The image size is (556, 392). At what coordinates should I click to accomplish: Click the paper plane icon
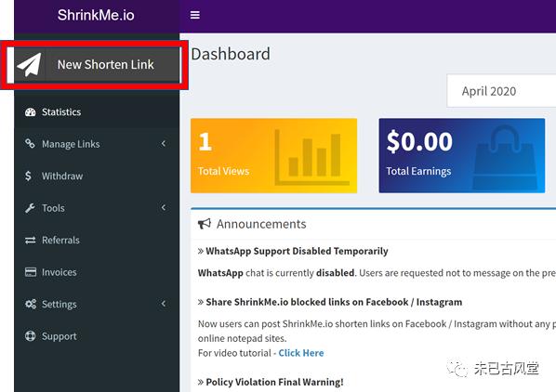tap(30, 64)
